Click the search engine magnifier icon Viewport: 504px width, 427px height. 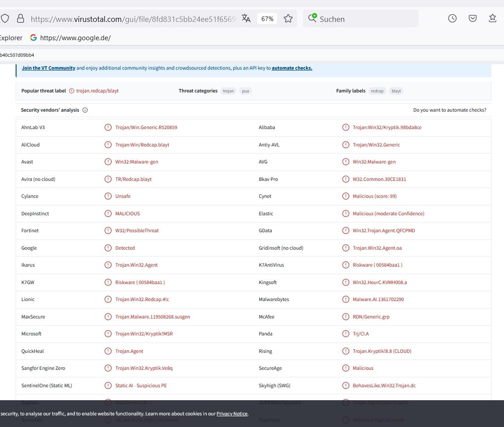pyautogui.click(x=312, y=18)
